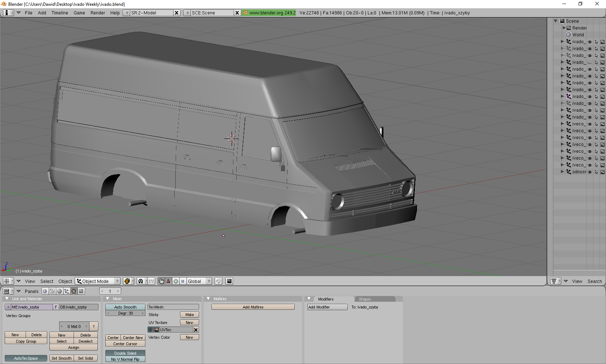Click the Scene icon in the outliner
Screen dimensions: 606x364
click(x=562, y=21)
